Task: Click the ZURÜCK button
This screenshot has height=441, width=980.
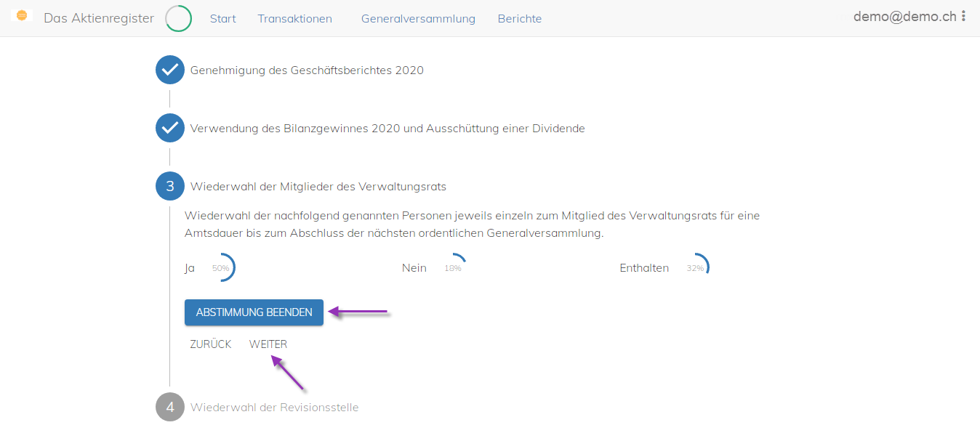Action: pyautogui.click(x=211, y=344)
